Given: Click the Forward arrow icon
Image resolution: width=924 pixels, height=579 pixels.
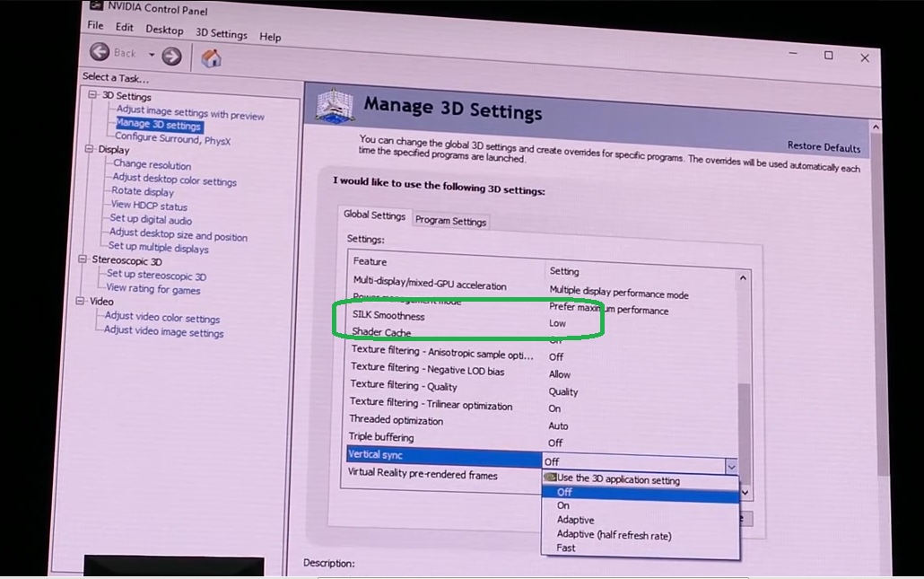Looking at the screenshot, I should click(x=171, y=56).
